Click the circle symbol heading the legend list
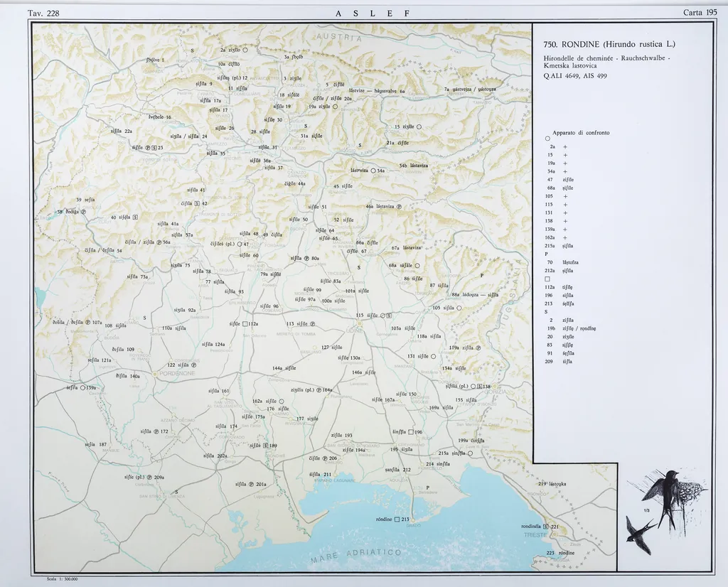This screenshot has height=587, width=728. 546,139
